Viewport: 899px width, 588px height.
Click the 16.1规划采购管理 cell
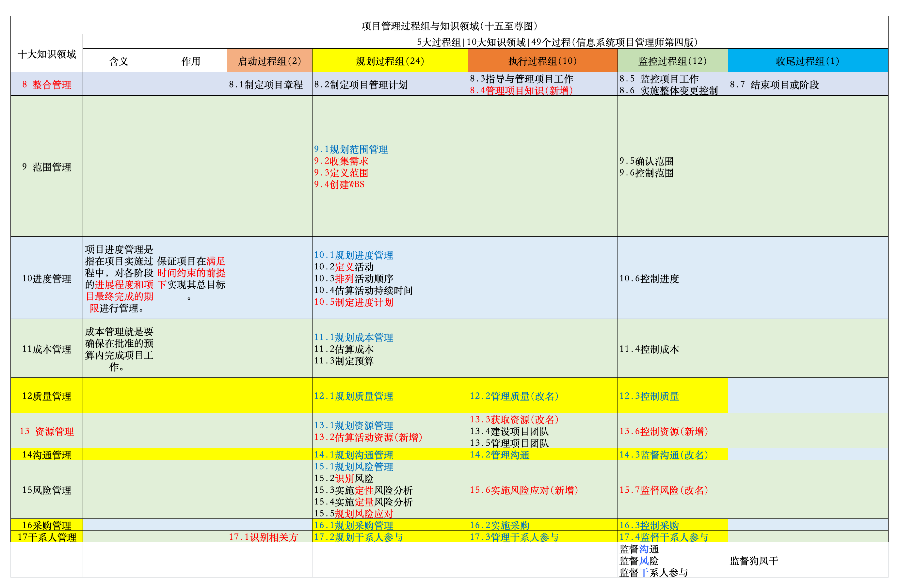click(x=390, y=525)
